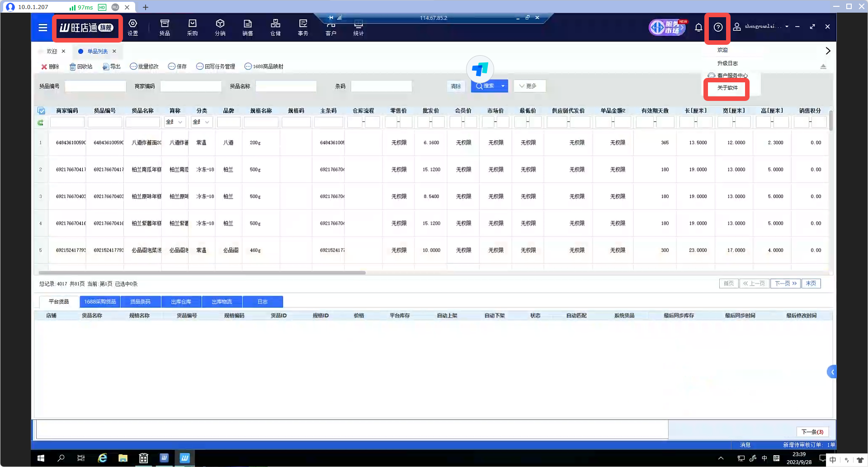
Task: Open File Explorer from taskbar
Action: click(x=123, y=458)
